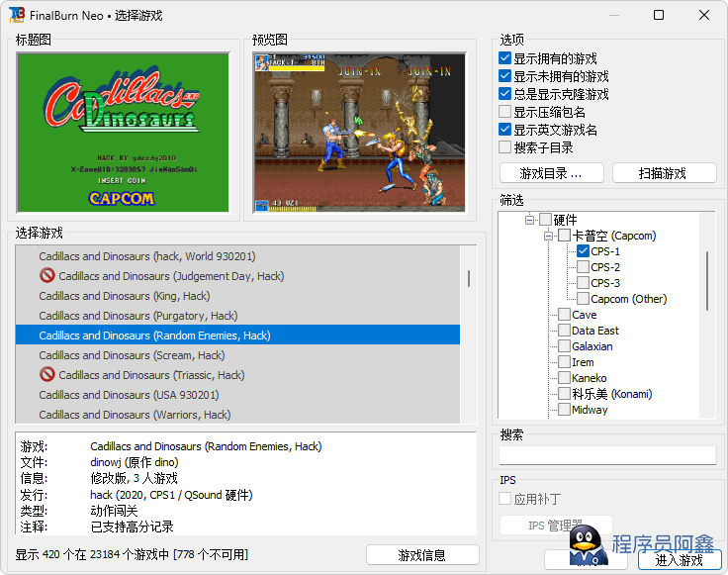Select Cadillacs and Dinosaurs (King, Hack)
Viewport: 728px width, 575px height.
click(237, 295)
